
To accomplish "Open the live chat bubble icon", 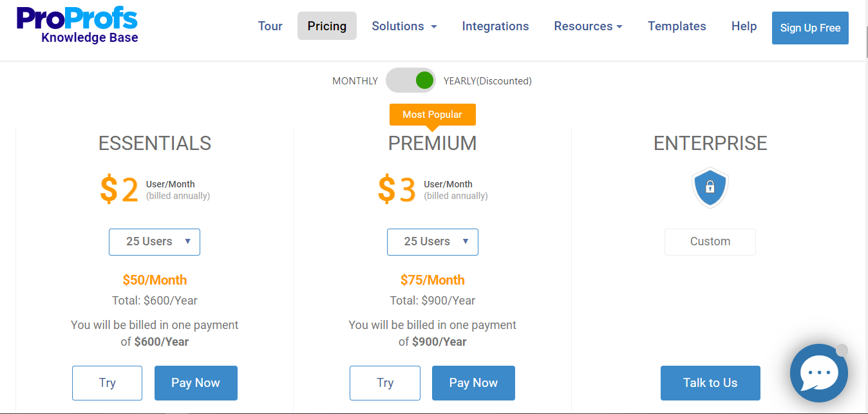I will 819,373.
